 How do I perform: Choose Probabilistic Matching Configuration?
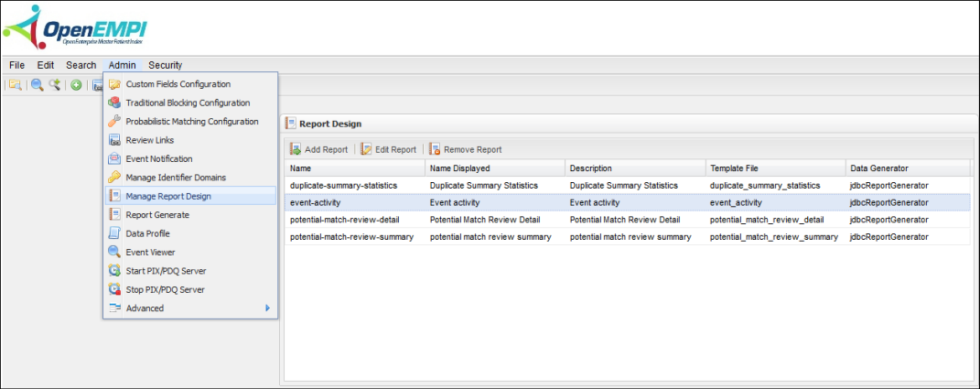190,122
